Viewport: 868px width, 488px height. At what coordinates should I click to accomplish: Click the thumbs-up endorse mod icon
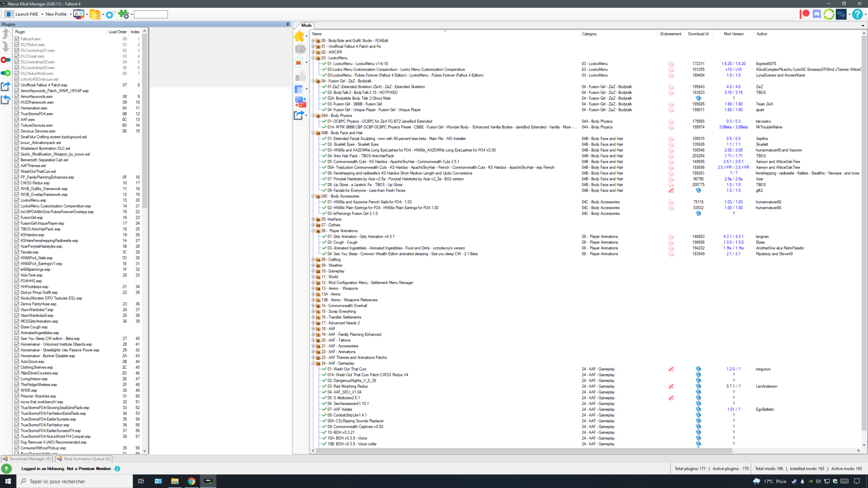pyautogui.click(x=301, y=75)
